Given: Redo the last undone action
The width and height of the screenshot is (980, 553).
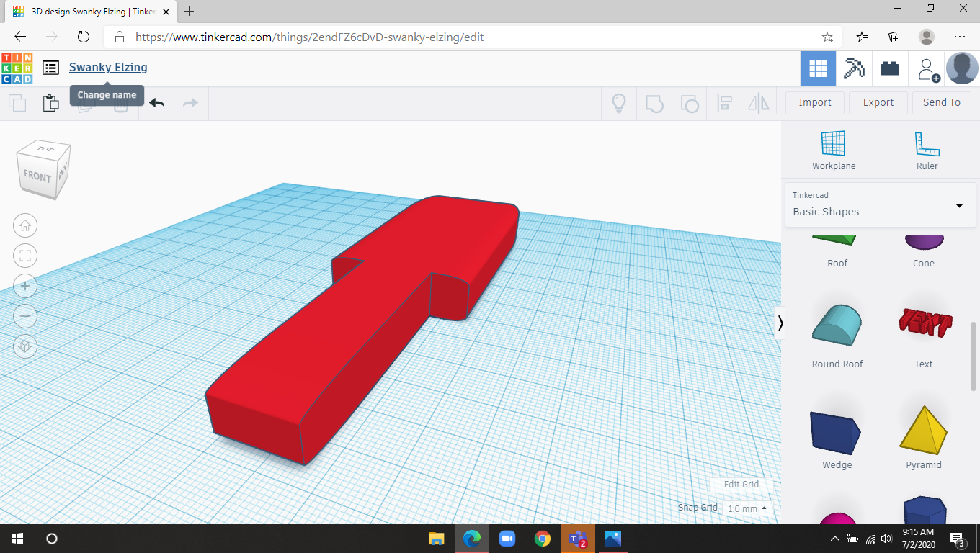Looking at the screenshot, I should pyautogui.click(x=190, y=103).
